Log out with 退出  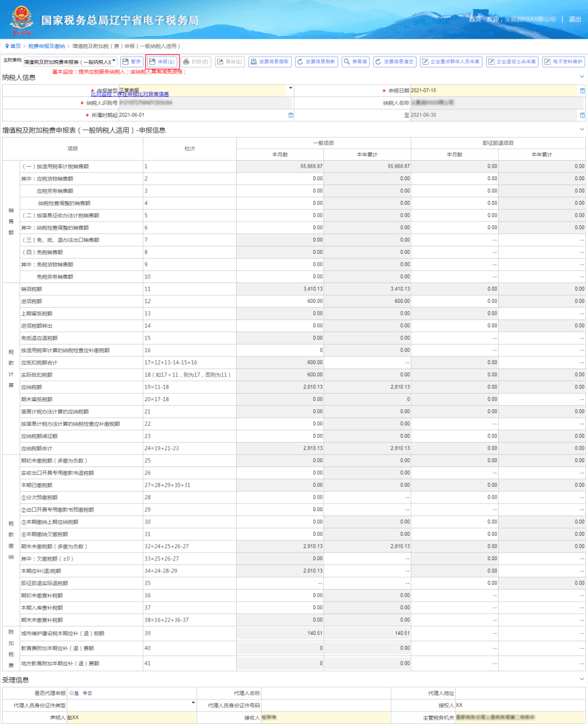point(575,19)
